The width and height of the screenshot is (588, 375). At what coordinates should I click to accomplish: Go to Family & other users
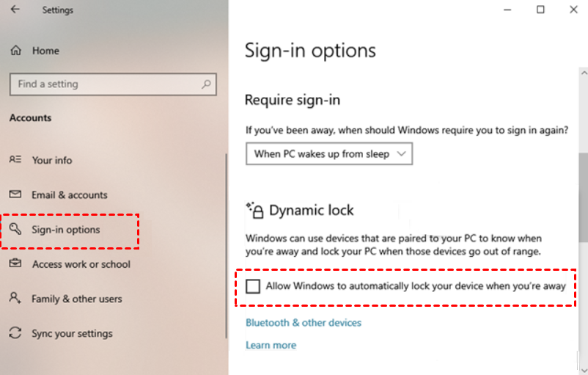[76, 299]
